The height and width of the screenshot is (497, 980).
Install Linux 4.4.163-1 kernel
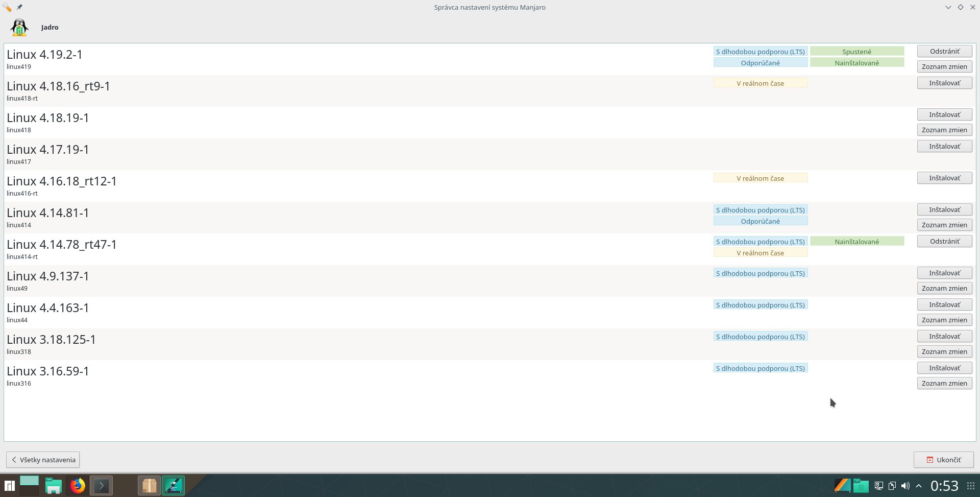click(945, 304)
